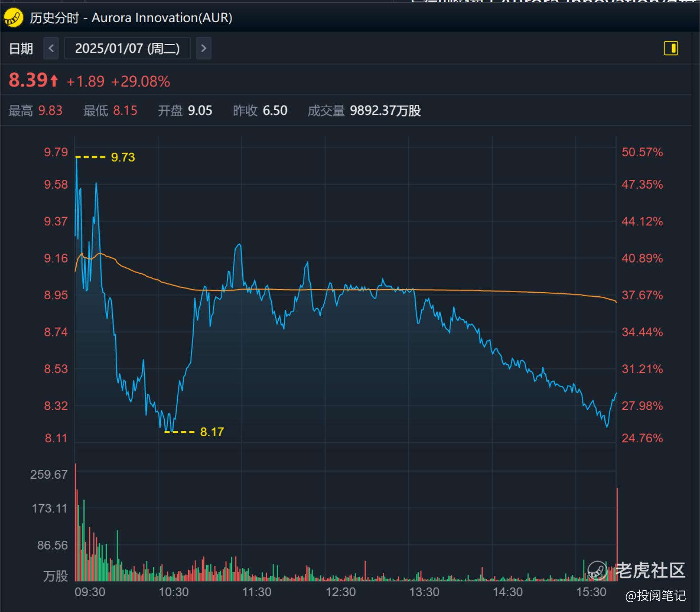This screenshot has height=612, width=700.
Task: Click the 37.67% percent axis label
Action: [642, 295]
